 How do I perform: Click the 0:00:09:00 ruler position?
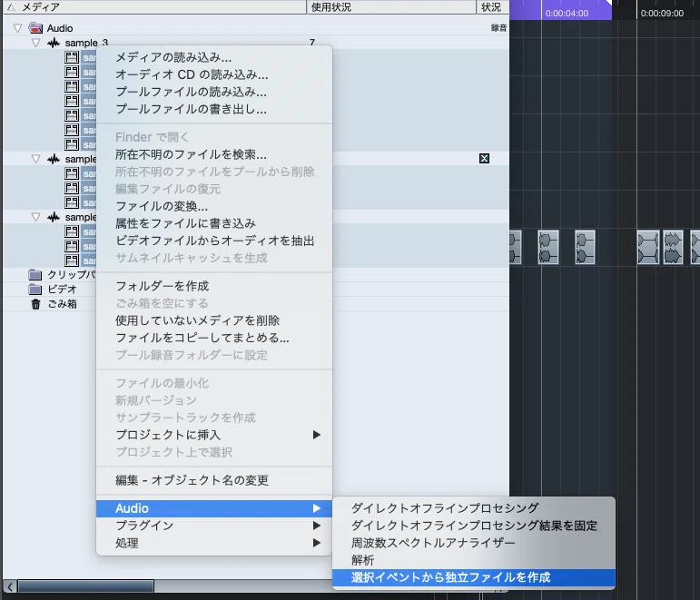point(662,14)
